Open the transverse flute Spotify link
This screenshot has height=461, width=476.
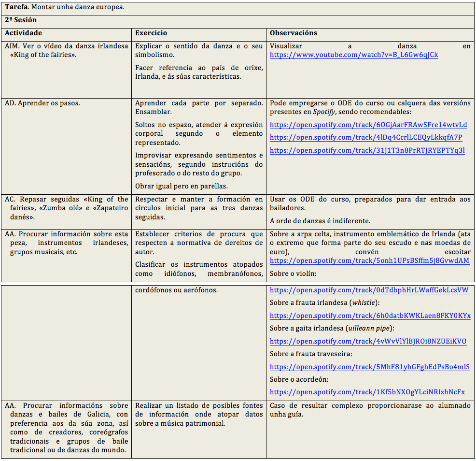[369, 367]
